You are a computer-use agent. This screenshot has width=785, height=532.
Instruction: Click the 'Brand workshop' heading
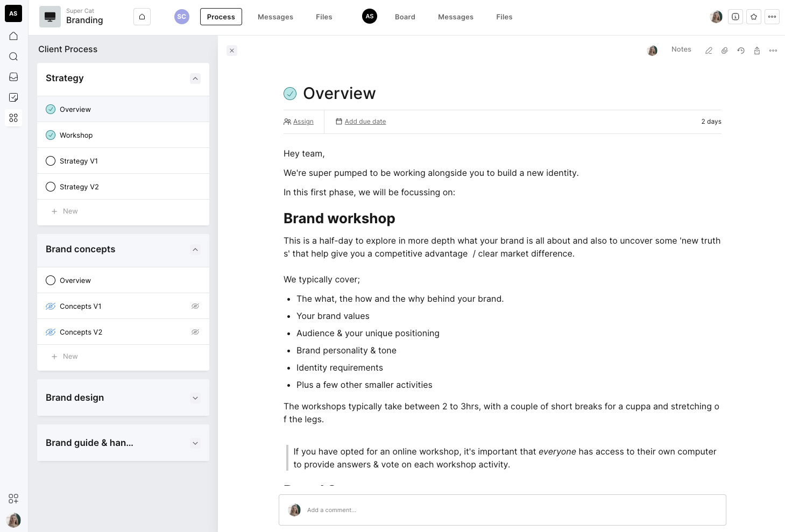[x=340, y=218]
